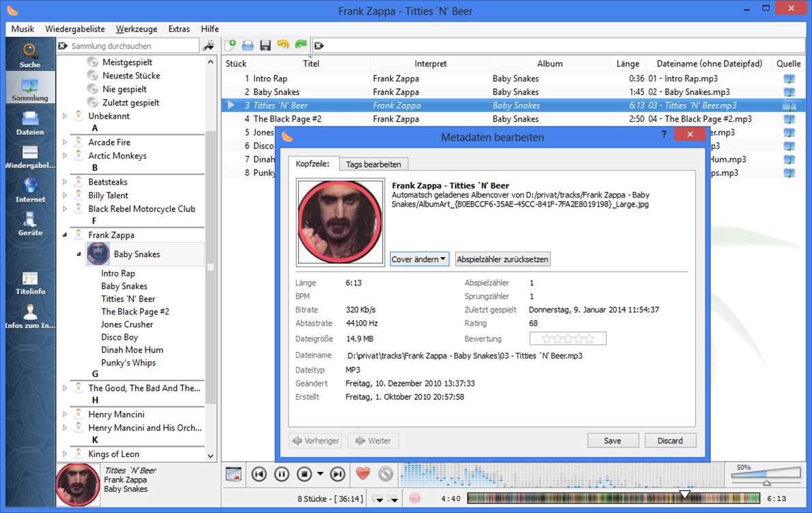This screenshot has width=812, height=513.
Task: Expand the Kings of Leon node
Action: click(x=65, y=454)
